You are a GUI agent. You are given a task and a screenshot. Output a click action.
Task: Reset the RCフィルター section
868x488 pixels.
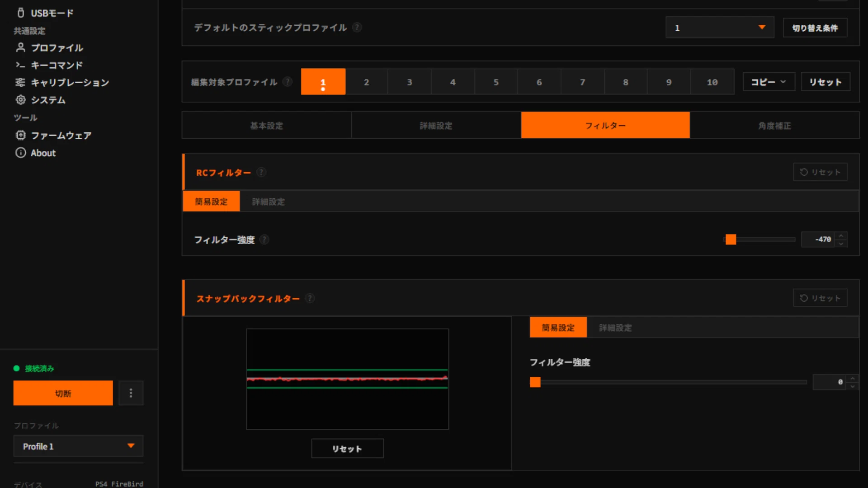click(x=820, y=172)
